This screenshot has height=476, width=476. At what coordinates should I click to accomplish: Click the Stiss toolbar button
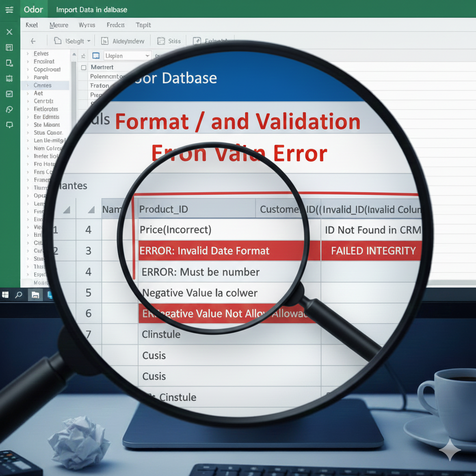[169, 41]
